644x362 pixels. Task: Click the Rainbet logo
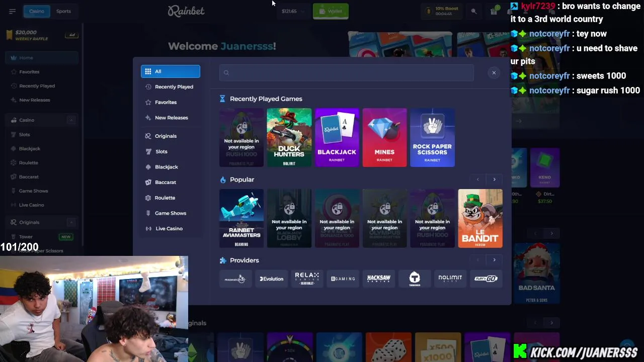(186, 11)
